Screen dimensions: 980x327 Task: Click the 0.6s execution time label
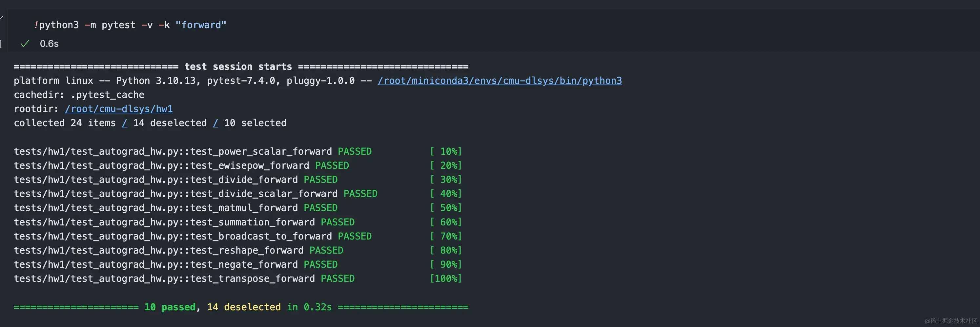(49, 44)
